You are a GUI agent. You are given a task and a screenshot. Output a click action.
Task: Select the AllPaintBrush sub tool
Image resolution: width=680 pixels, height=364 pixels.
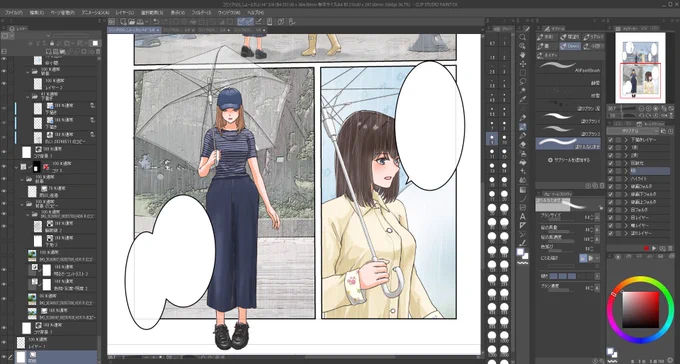click(569, 67)
